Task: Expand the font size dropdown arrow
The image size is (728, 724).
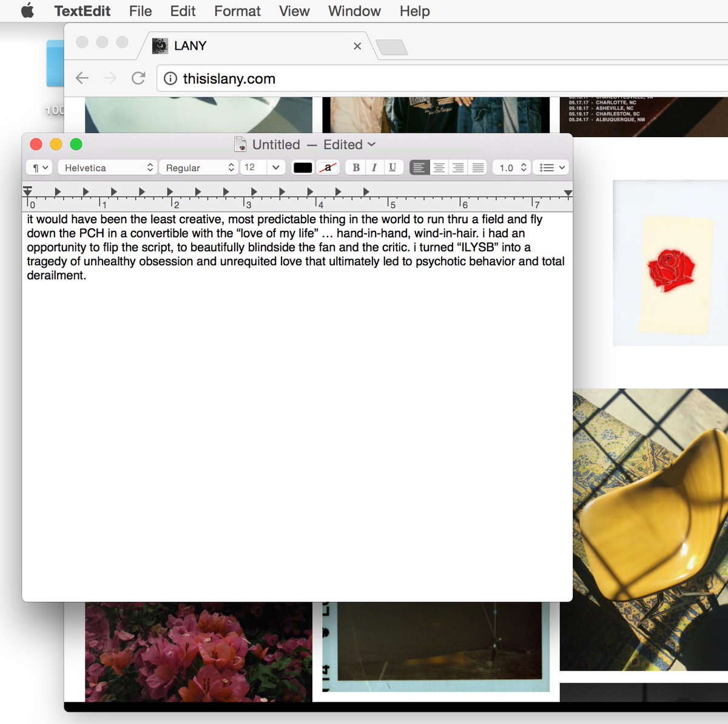Action: point(276,167)
